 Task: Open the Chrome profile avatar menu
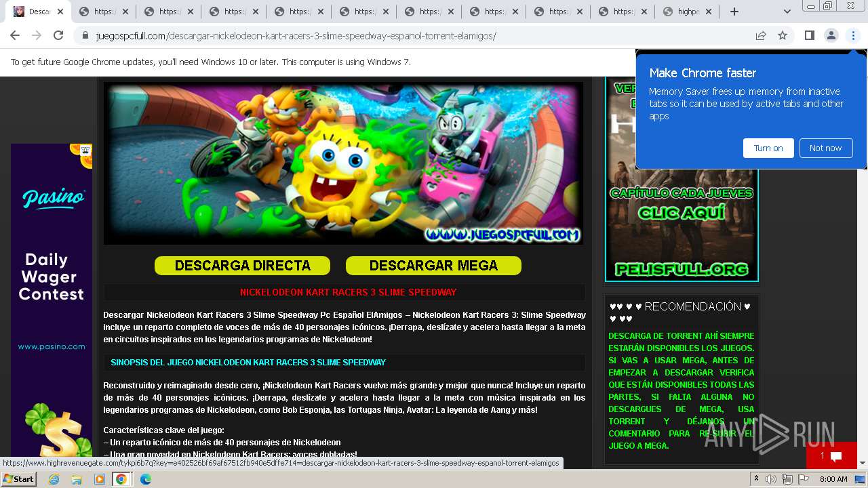tap(831, 35)
